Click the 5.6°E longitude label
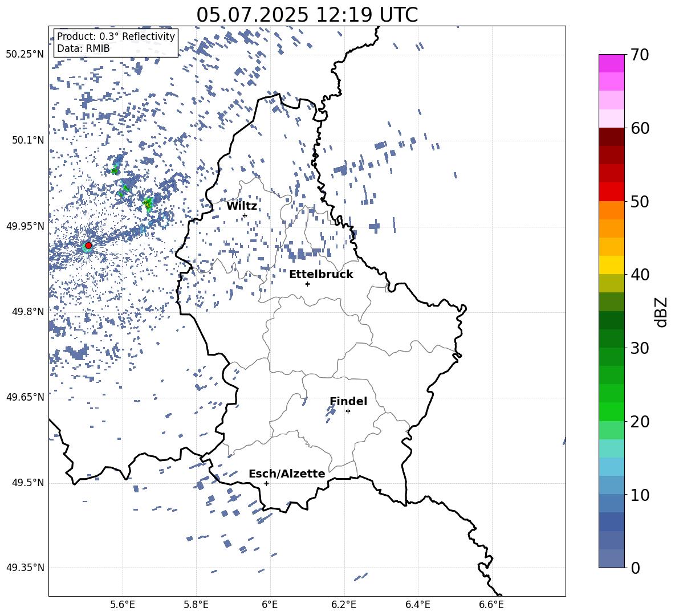 pos(123,605)
